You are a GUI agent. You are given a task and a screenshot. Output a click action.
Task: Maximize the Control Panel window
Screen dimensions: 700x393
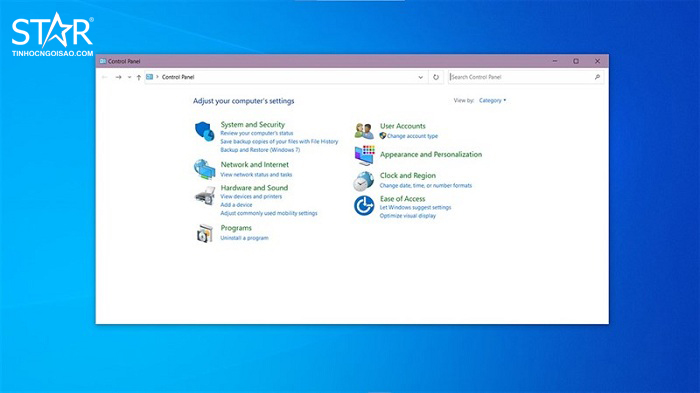(576, 61)
